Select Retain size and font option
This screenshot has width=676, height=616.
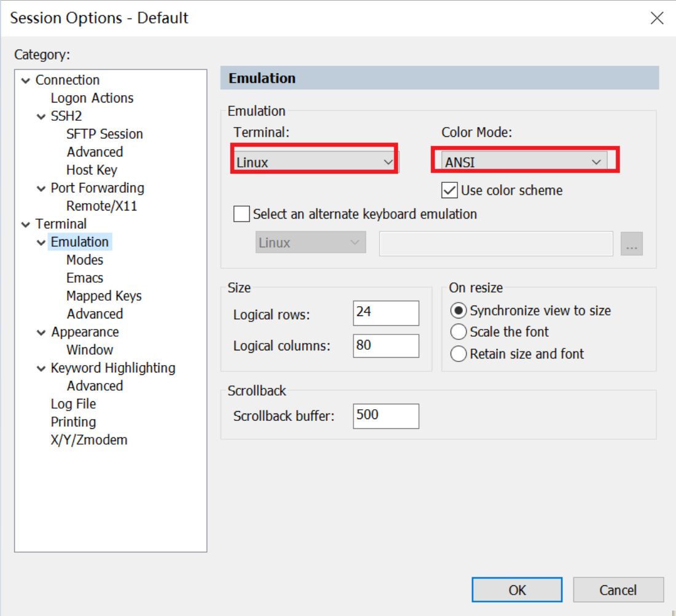(x=459, y=354)
